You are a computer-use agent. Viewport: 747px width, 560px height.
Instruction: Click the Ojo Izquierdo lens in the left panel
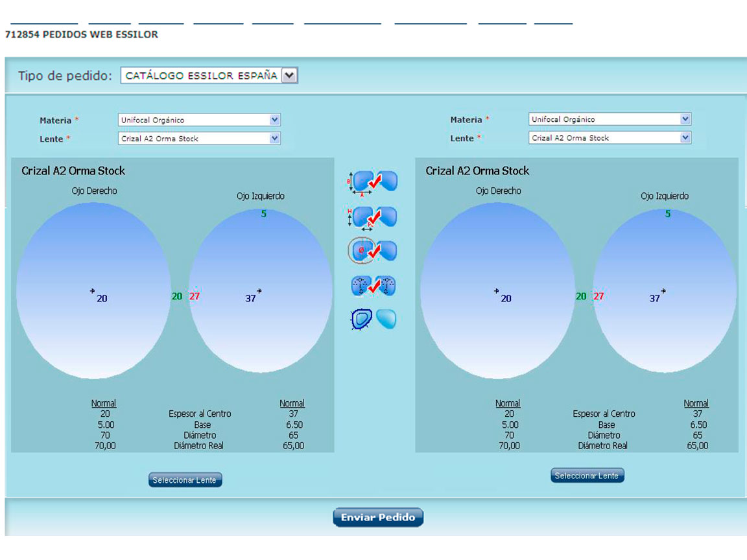click(260, 291)
